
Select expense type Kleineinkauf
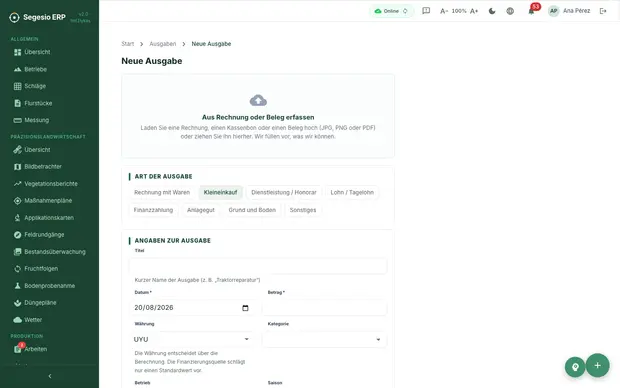220,193
